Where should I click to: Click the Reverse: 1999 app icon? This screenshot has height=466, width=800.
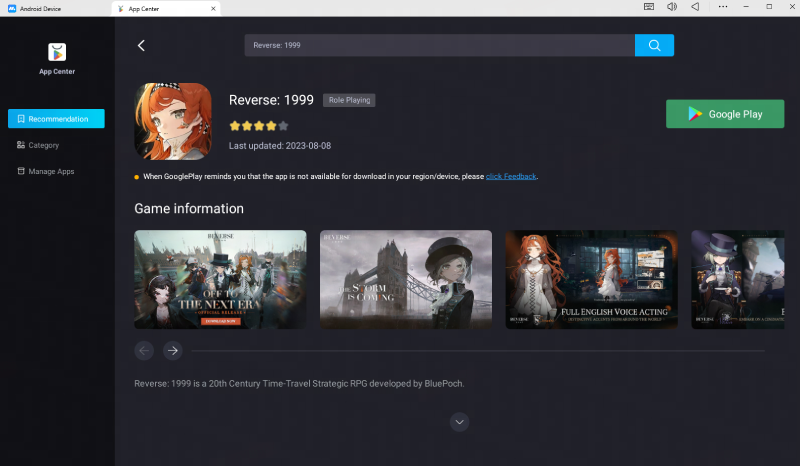point(172,121)
